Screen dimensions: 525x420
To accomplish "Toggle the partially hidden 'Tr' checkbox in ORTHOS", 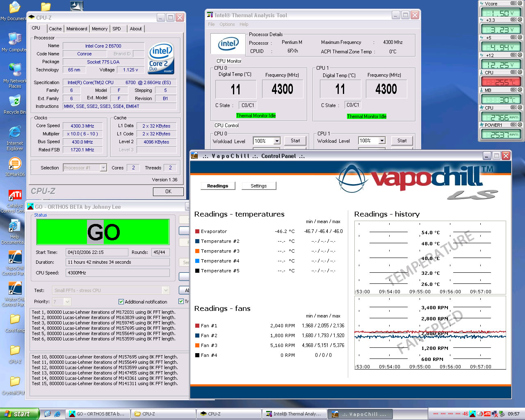I will 181,301.
